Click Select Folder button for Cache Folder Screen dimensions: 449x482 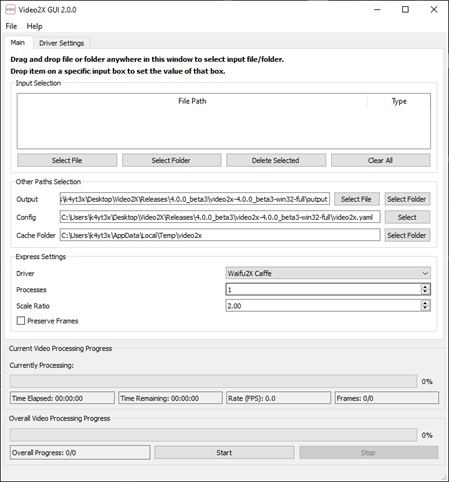407,235
